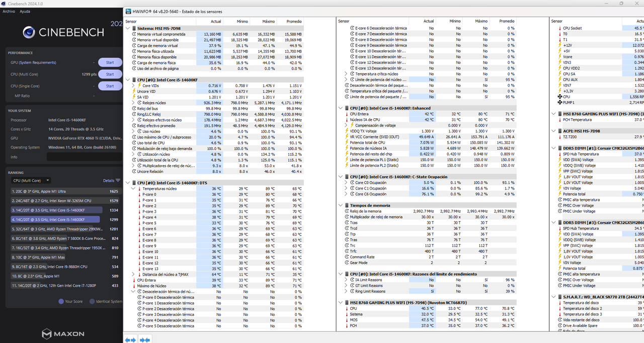Click the clock icon beside Reloj del bus
644x343 pixels.
134,108
